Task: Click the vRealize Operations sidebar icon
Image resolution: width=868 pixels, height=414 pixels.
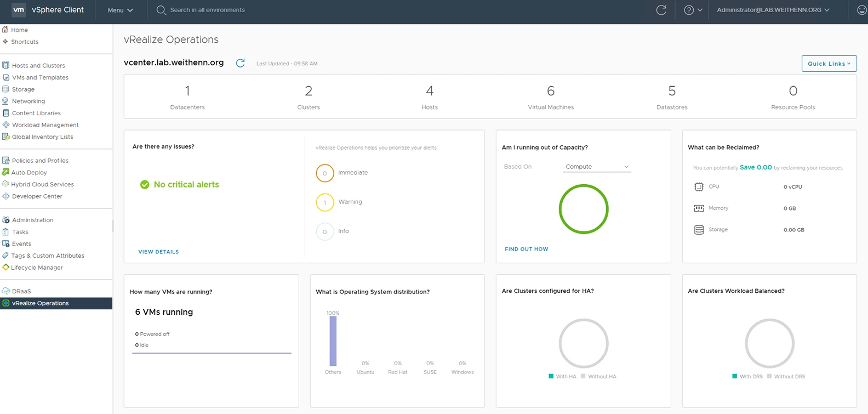Action: 6,303
